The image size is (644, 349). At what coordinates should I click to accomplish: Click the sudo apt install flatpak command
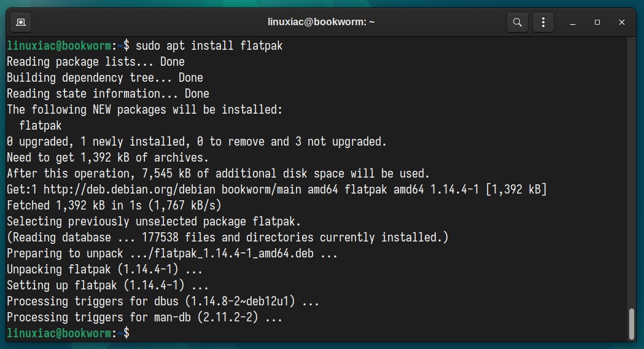[x=209, y=45]
